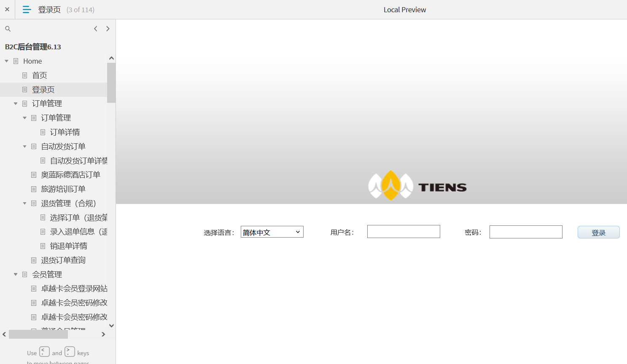Click the page icon beside 会员管理
This screenshot has width=627, height=364.
pos(25,275)
